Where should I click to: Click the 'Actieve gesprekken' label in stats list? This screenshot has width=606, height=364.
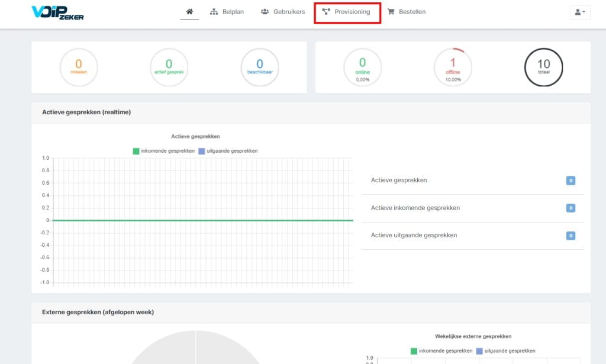pos(399,180)
